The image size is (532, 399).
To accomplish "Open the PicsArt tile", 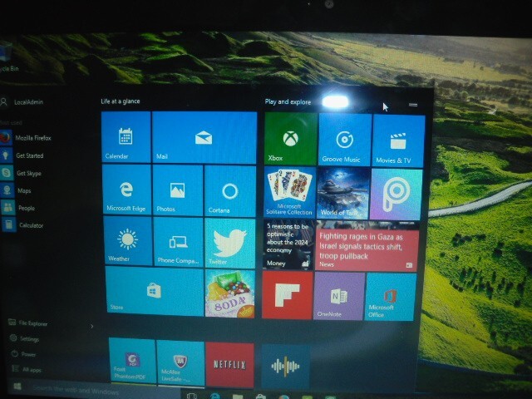I will point(396,195).
